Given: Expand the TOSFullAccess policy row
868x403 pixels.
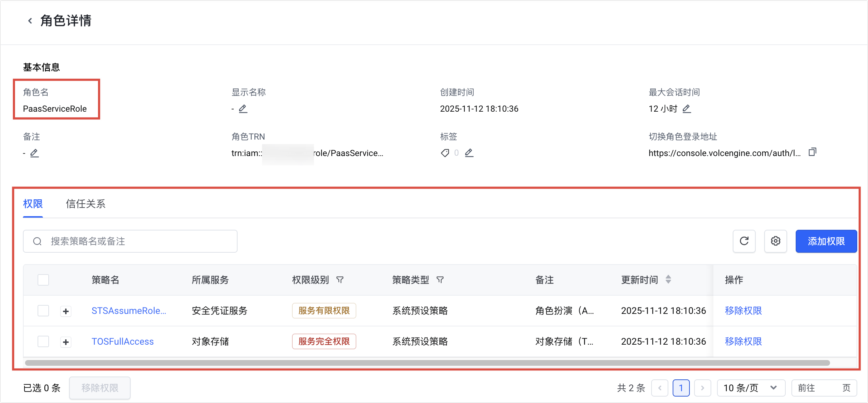Looking at the screenshot, I should 66,342.
